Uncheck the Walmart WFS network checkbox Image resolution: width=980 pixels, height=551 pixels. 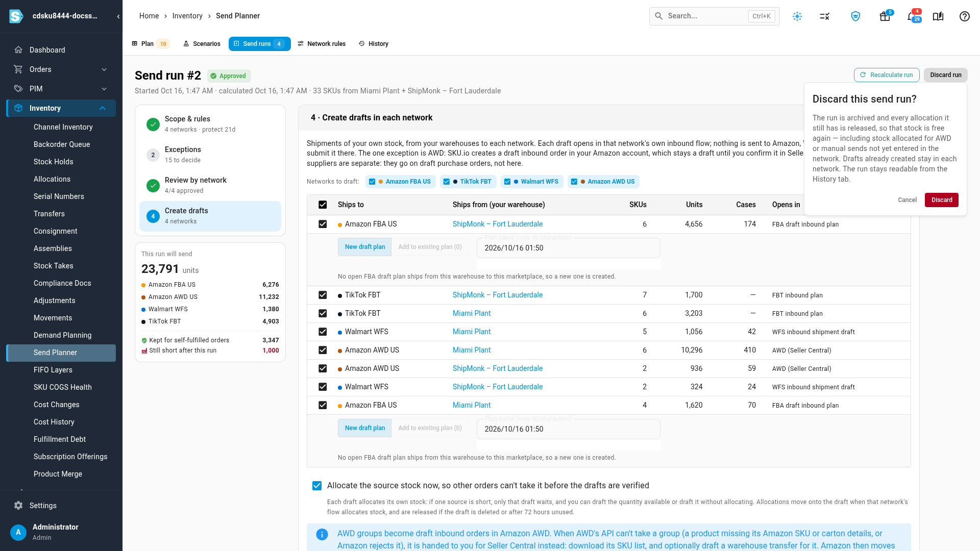507,182
